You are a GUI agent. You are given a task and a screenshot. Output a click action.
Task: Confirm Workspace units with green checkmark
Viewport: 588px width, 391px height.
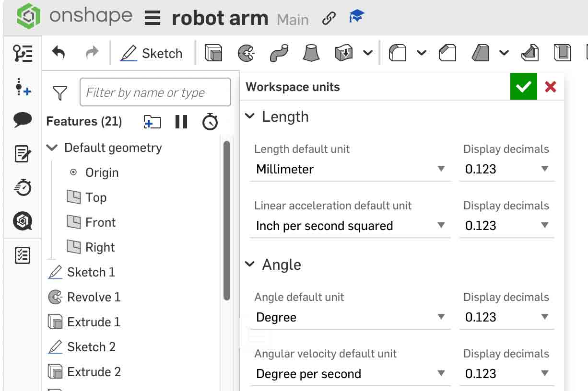(523, 86)
